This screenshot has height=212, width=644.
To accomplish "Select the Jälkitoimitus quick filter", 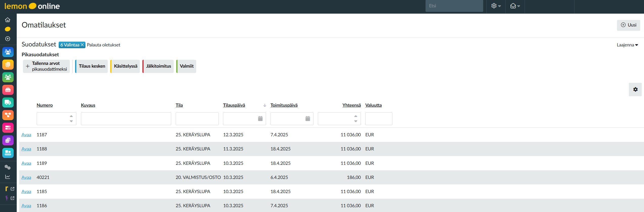I will click(158, 66).
